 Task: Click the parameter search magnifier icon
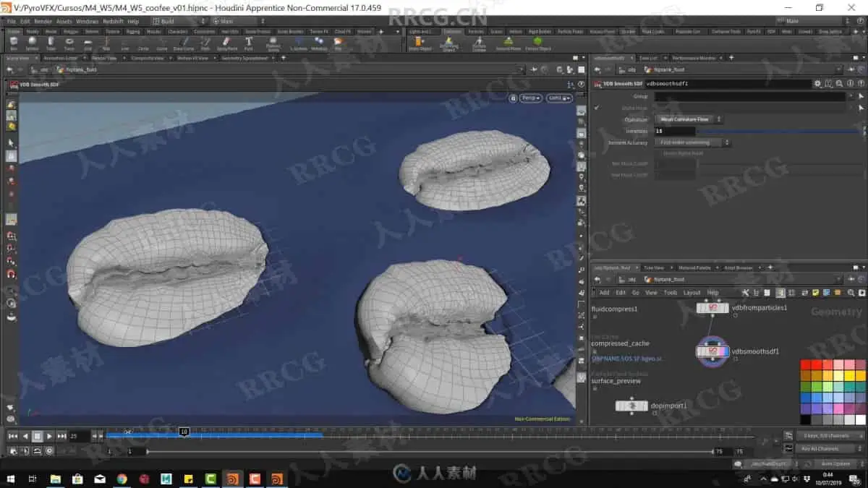tap(838, 83)
